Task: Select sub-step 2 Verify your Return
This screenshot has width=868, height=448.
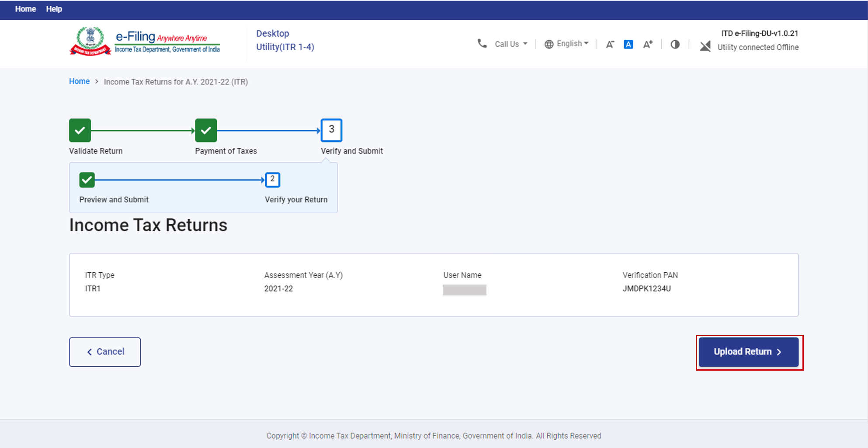Action: click(272, 180)
